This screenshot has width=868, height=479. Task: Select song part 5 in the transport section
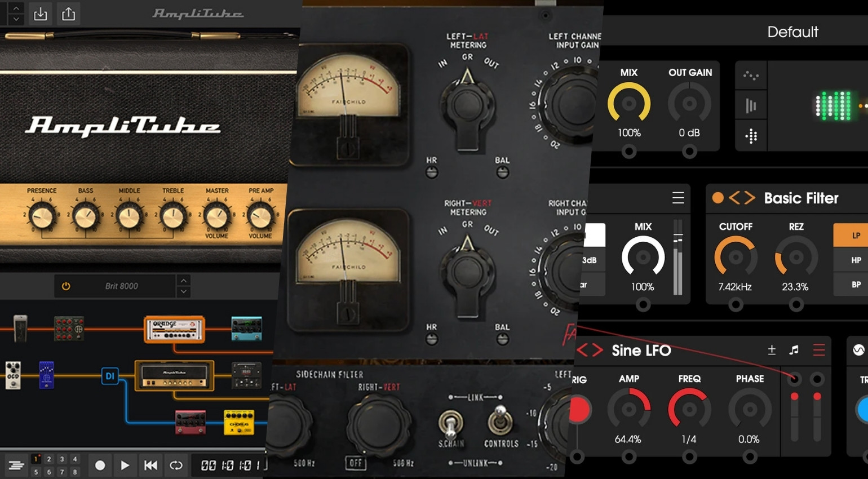coord(36,472)
